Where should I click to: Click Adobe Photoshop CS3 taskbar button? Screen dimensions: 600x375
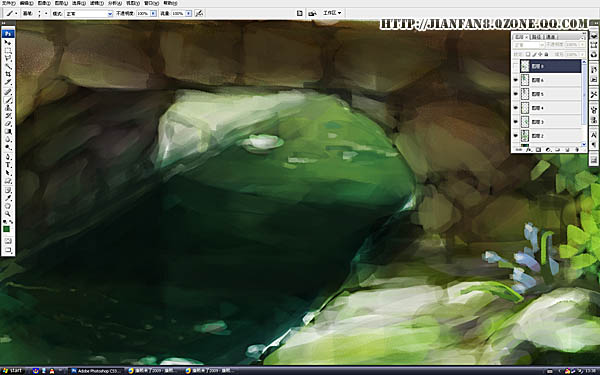tap(96, 371)
